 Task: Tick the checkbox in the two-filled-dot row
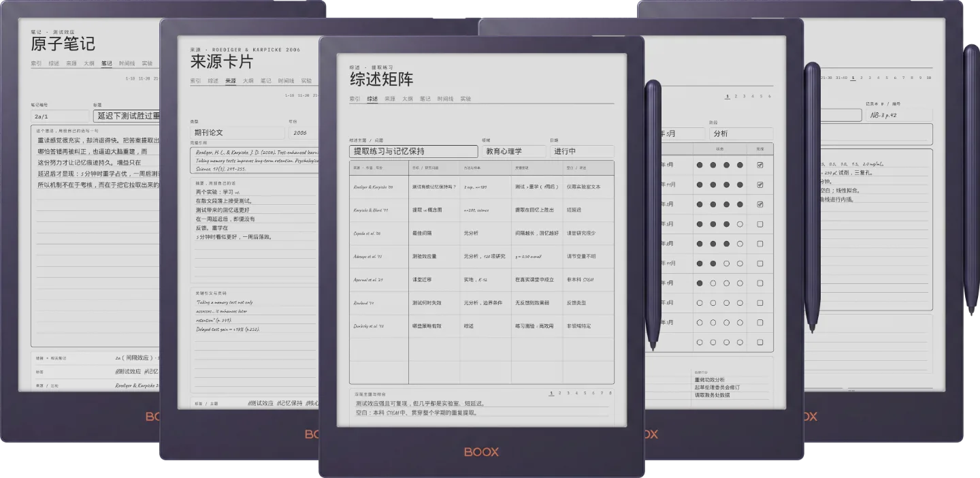(x=760, y=264)
